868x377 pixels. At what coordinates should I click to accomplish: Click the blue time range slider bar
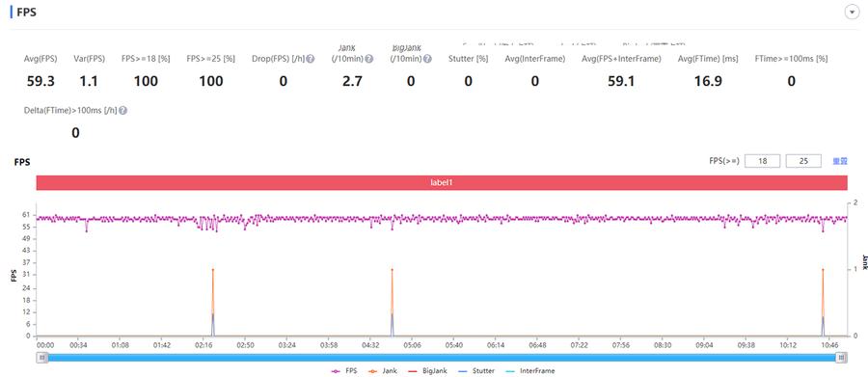point(442,358)
